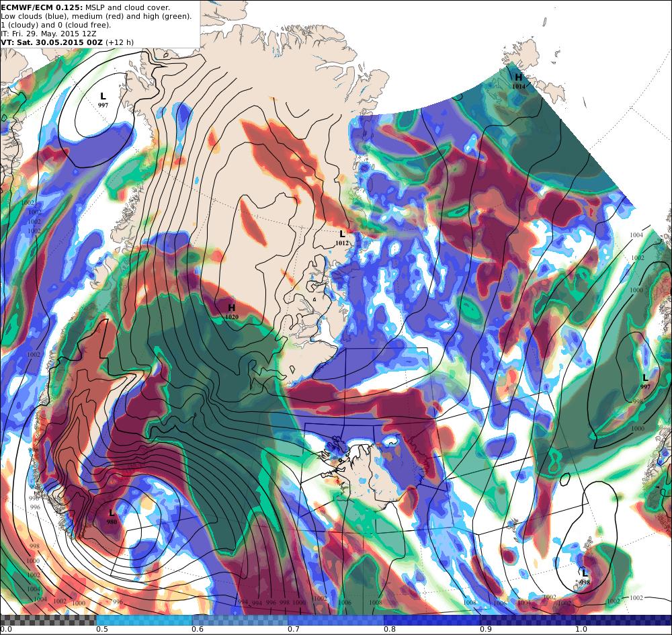Select the '1.0' colorbar tick label

tap(581, 630)
